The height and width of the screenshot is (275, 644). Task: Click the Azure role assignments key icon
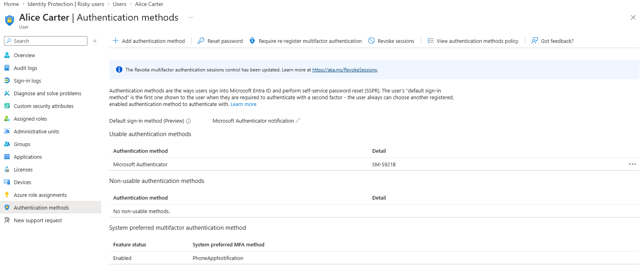pyautogui.click(x=7, y=195)
